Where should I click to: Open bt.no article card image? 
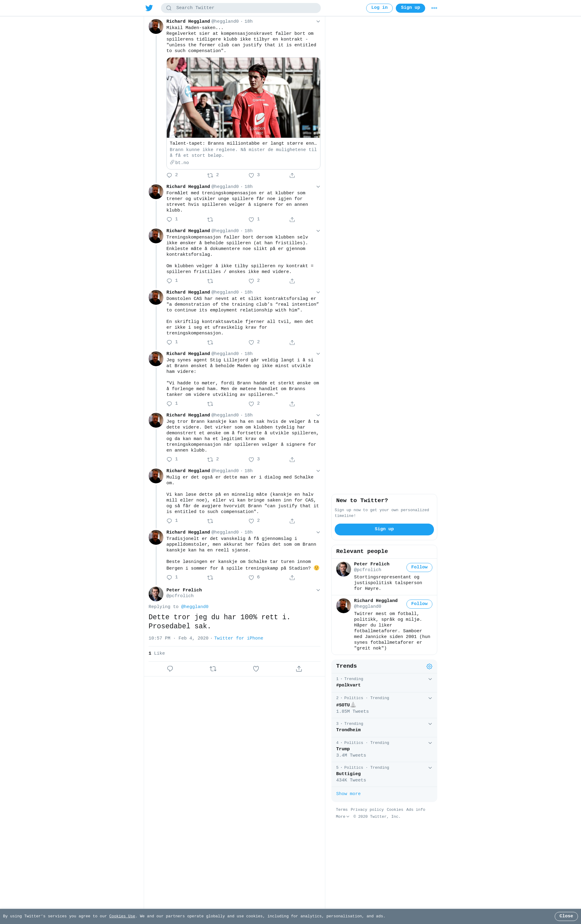pyautogui.click(x=243, y=97)
